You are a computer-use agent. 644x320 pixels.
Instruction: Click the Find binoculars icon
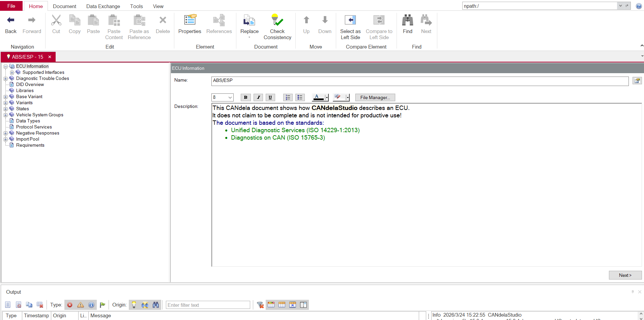[408, 20]
